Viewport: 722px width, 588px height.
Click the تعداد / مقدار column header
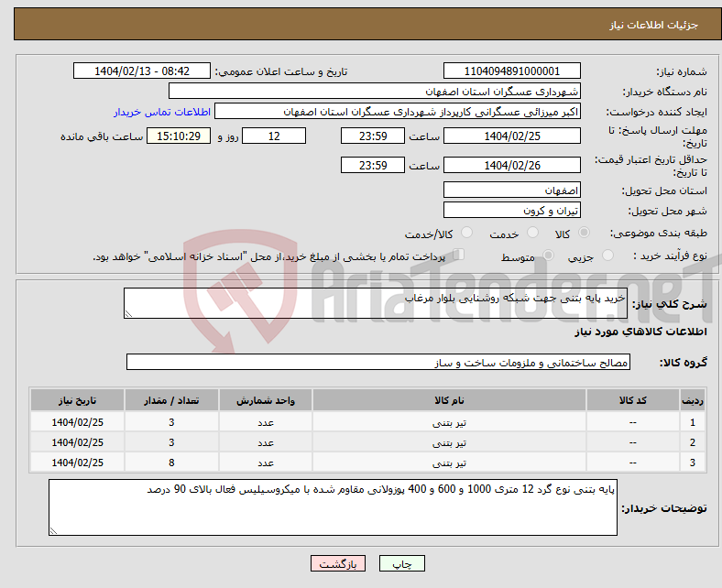(171, 400)
